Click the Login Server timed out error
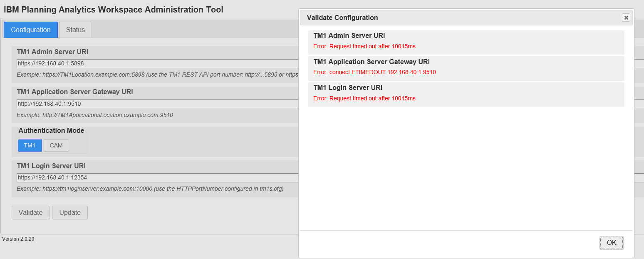 364,98
